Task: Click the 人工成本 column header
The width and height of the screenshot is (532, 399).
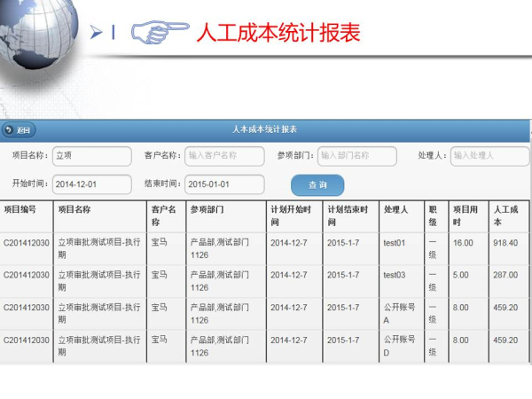Action: [509, 216]
